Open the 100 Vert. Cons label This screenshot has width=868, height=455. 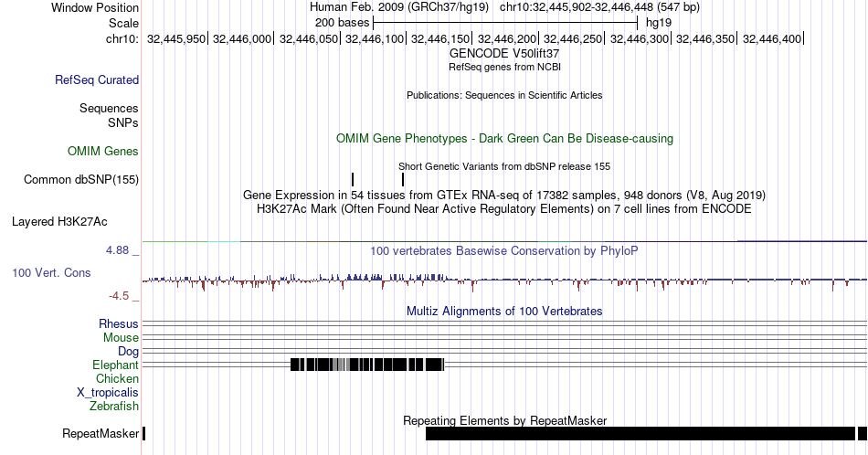51,272
